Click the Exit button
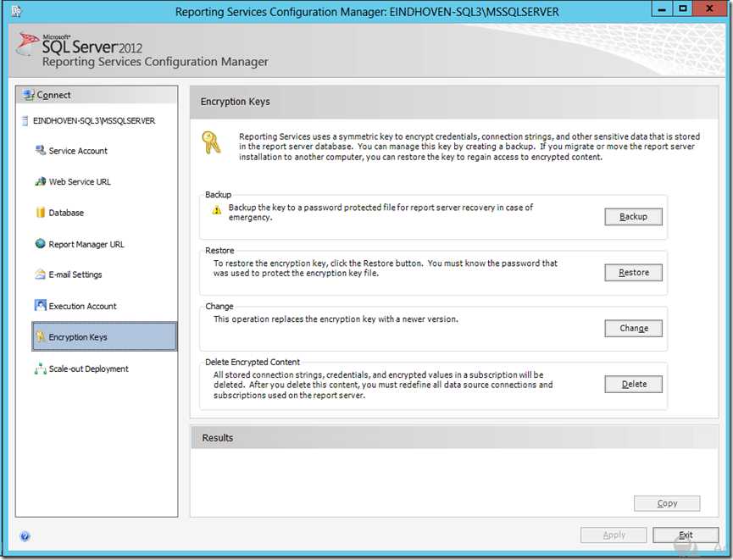The height and width of the screenshot is (560, 733). 686,535
